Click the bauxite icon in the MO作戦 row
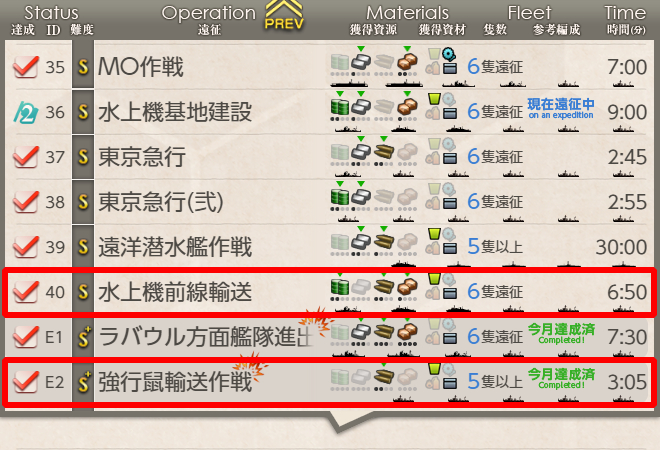Viewport: 660px width, 450px height. (x=407, y=62)
